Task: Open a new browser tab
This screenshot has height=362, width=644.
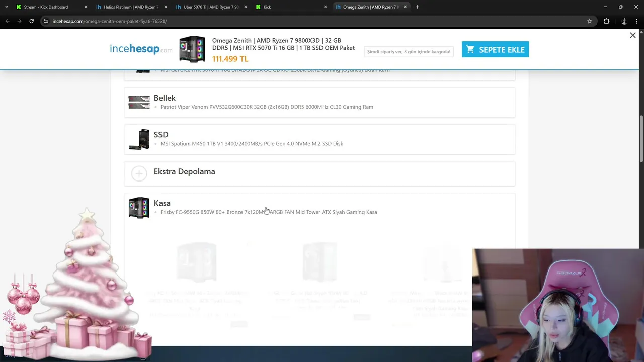Action: [417, 7]
